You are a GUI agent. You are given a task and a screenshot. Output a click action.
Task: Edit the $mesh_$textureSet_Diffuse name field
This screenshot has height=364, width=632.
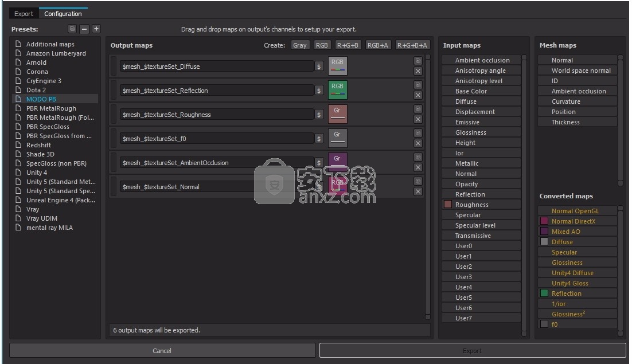click(x=217, y=66)
